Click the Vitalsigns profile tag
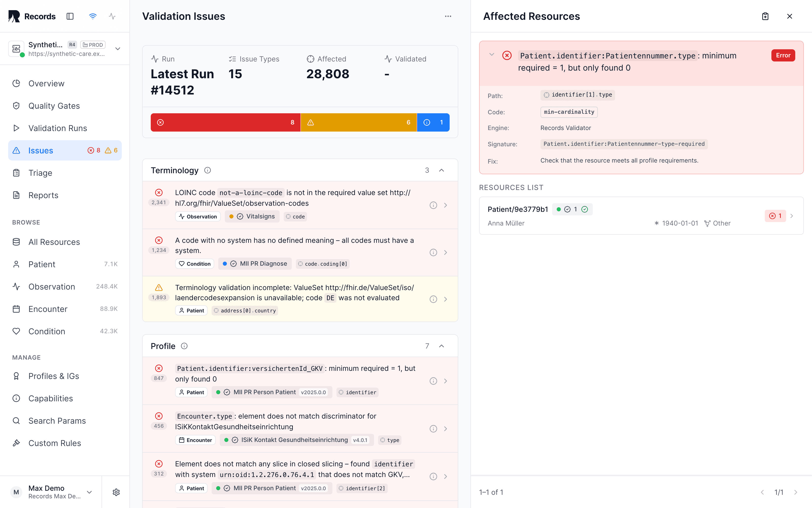812x508 pixels. click(x=252, y=216)
